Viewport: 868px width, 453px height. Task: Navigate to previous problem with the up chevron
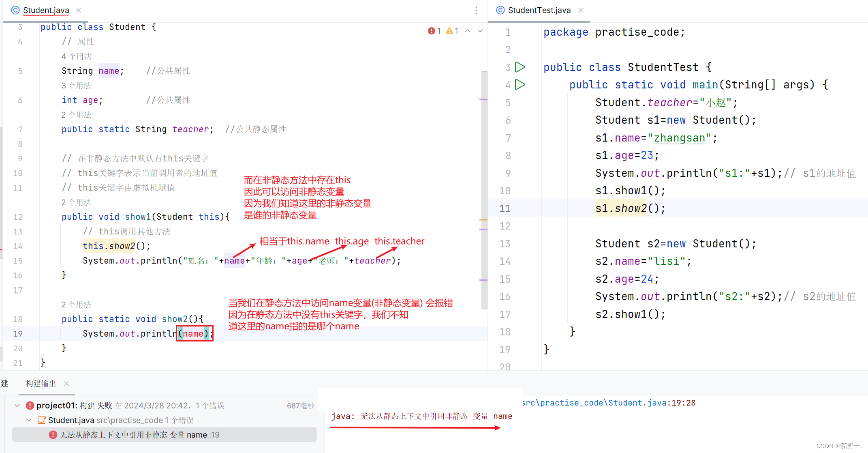point(467,30)
